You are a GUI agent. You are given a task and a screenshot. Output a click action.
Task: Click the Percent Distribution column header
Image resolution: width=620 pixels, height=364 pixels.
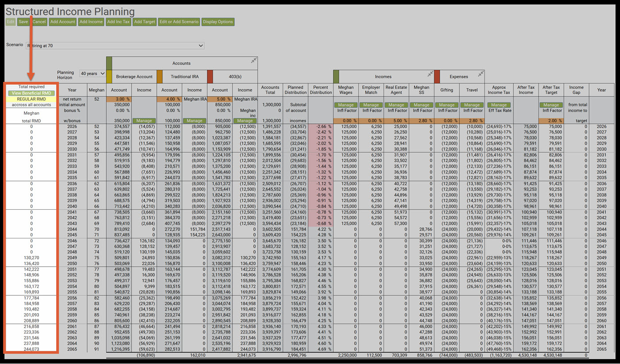(x=321, y=90)
